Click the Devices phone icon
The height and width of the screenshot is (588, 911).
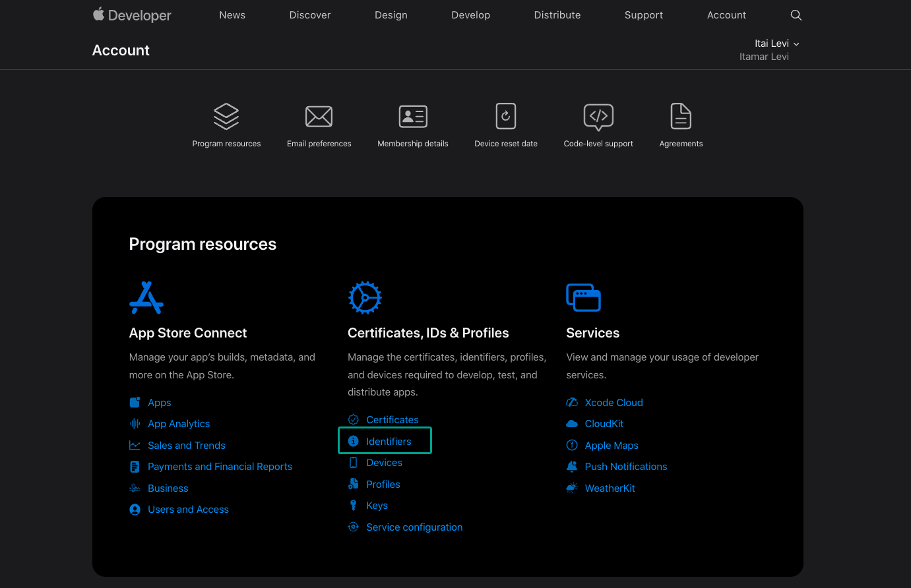(354, 462)
